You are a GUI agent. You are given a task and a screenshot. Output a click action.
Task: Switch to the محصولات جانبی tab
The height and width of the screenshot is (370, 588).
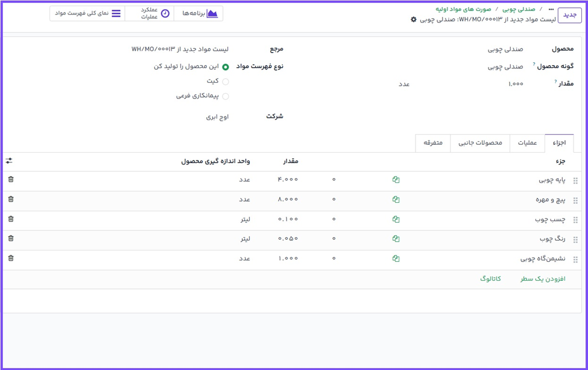tap(480, 143)
